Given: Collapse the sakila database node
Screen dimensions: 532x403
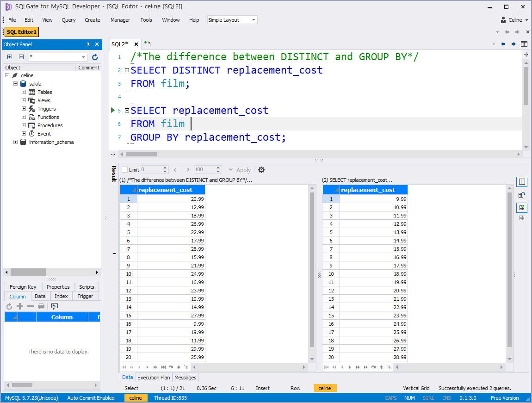Looking at the screenshot, I should coord(15,83).
